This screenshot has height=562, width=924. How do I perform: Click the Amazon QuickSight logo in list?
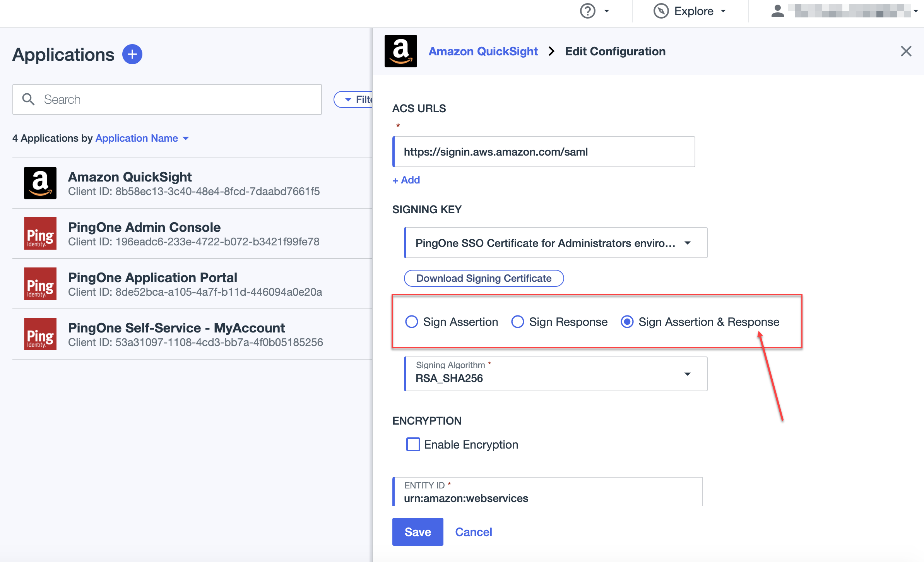pos(40,183)
